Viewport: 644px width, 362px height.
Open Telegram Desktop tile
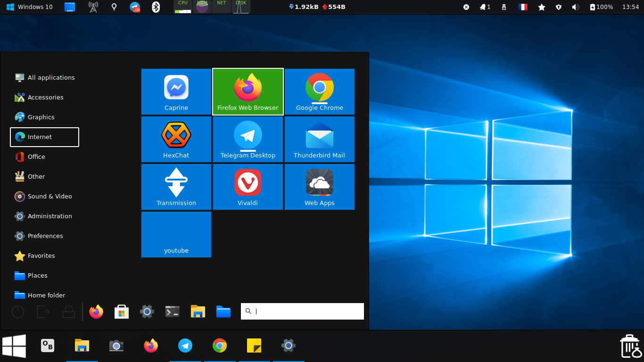click(248, 139)
